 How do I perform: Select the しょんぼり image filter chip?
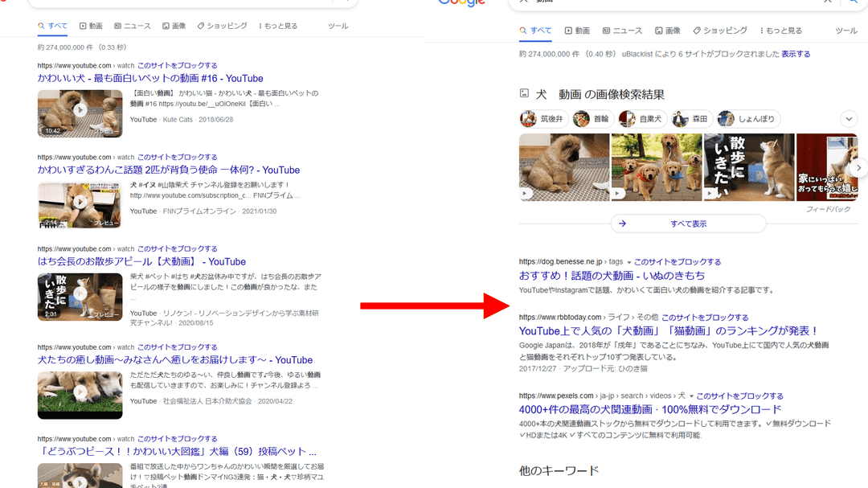[x=749, y=118]
